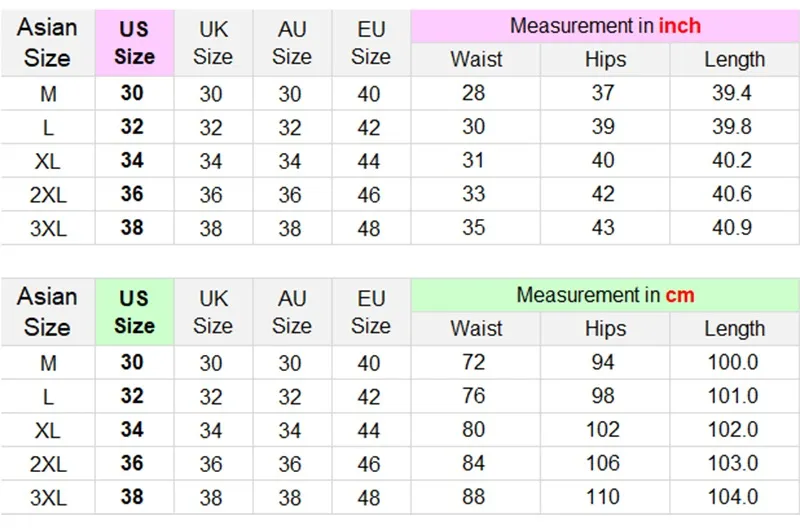Image resolution: width=800 pixels, height=528 pixels.
Task: Click the pink US Size header cell
Action: [135, 43]
